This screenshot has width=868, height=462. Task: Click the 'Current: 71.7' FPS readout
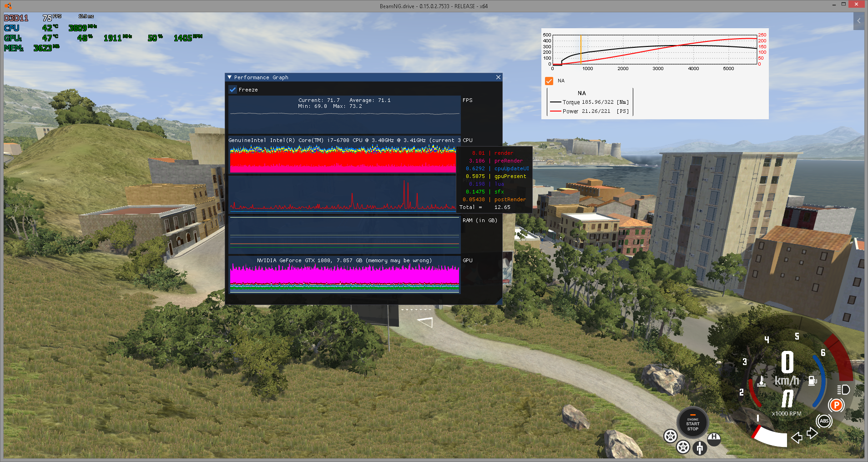point(319,100)
